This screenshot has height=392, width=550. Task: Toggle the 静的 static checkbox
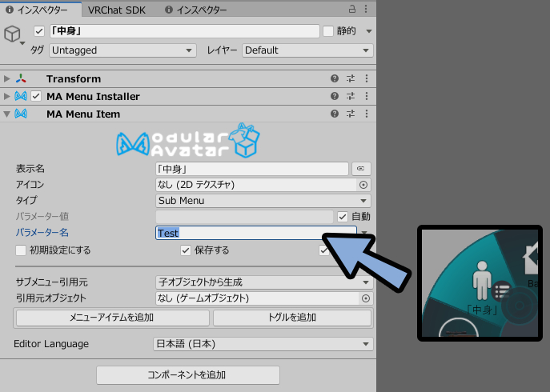click(328, 31)
